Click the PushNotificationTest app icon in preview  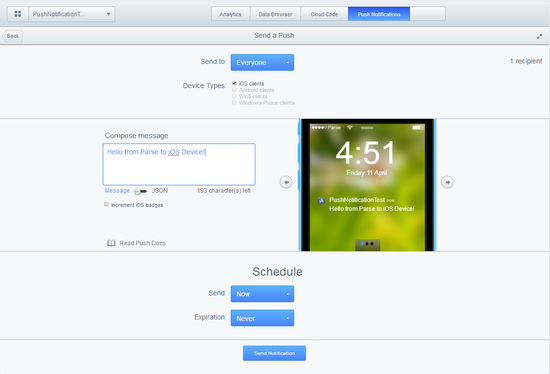tap(321, 201)
